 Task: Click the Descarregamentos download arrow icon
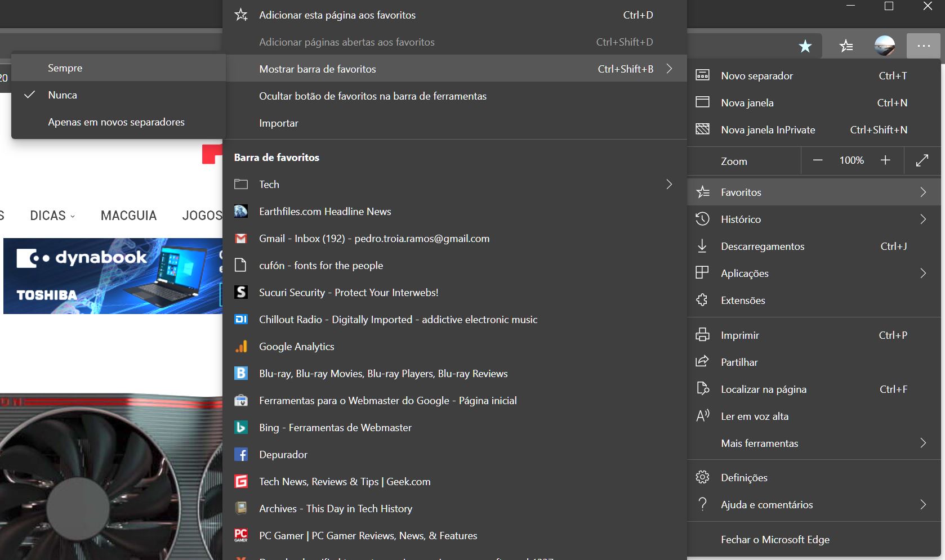(702, 246)
